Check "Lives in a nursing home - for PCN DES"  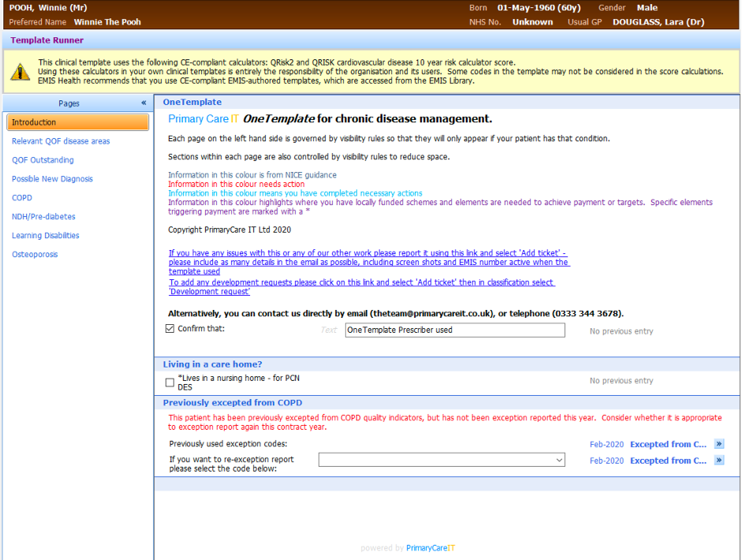pyautogui.click(x=169, y=382)
